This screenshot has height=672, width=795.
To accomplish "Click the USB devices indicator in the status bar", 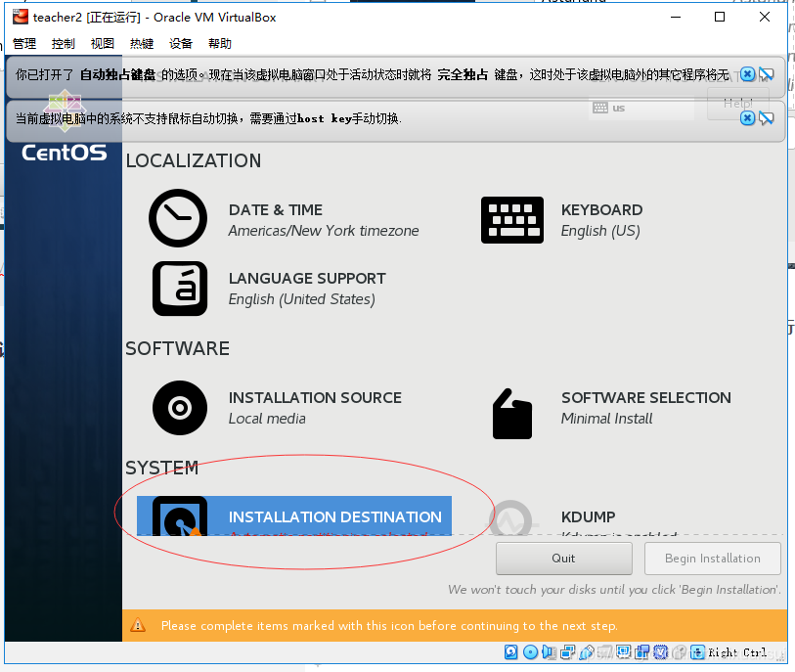I will [587, 652].
